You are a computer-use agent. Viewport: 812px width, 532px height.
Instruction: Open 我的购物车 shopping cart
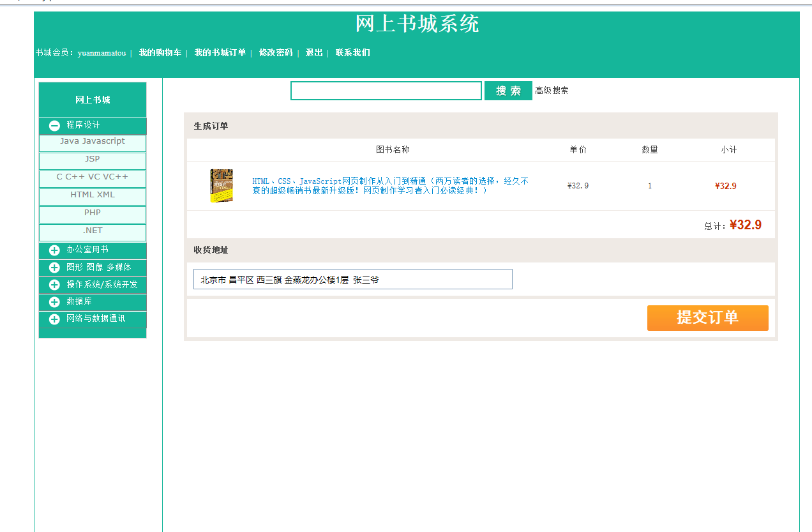(159, 53)
